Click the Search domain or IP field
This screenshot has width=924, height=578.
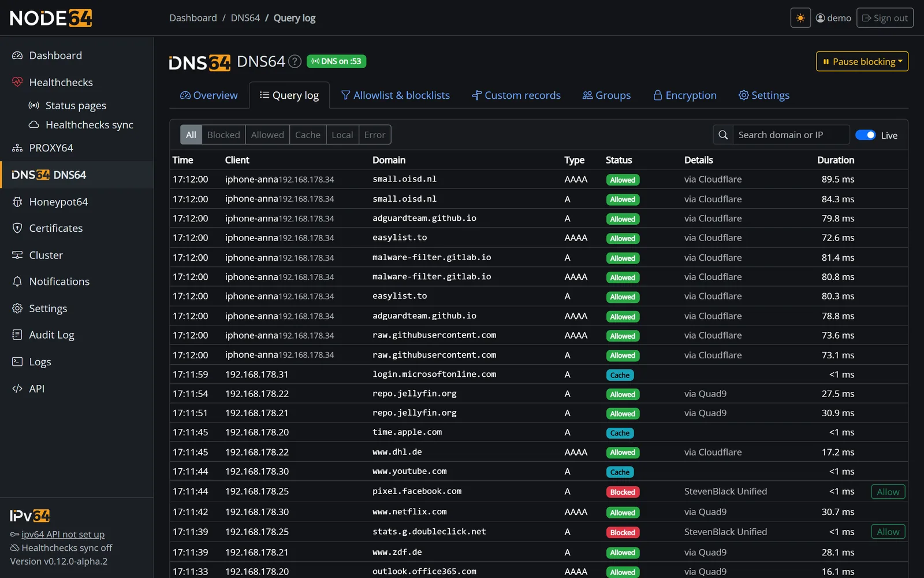[791, 135]
